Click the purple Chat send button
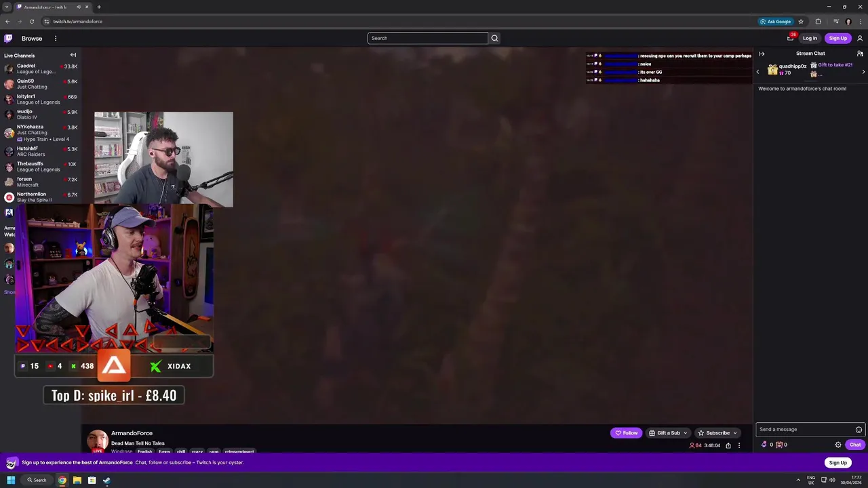 [855, 445]
